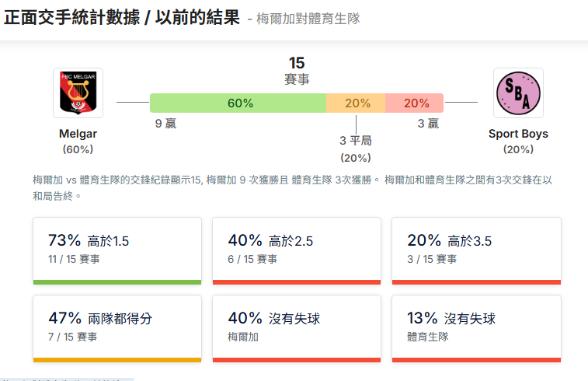The image size is (588, 381).
Task: Select the red 20% Sport Boys segment
Action: pos(414,103)
